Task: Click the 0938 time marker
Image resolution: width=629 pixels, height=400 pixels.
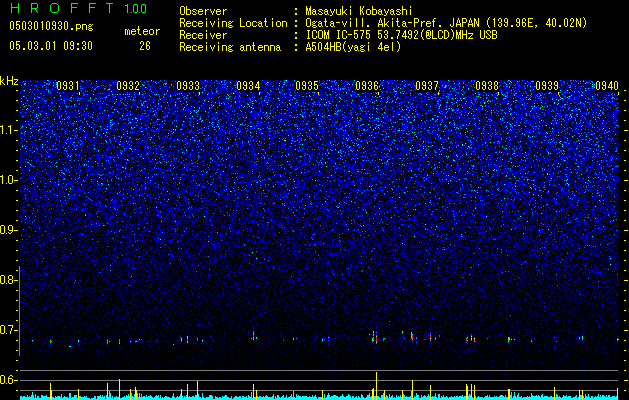Action: [487, 85]
